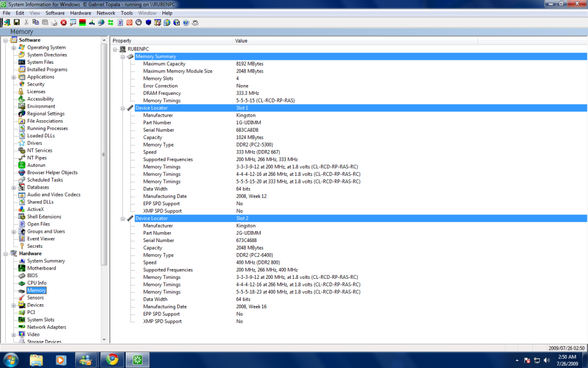Click the red and green bars toolbar icon
The width and height of the screenshot is (588, 368).
click(83, 22)
